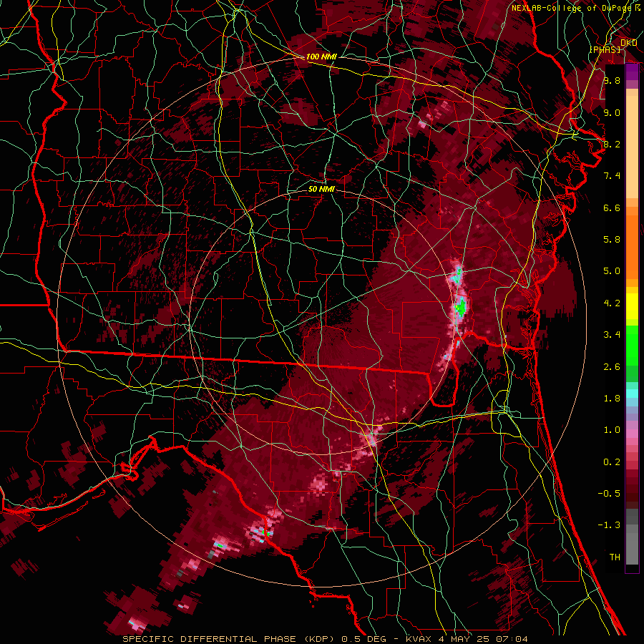The height and width of the screenshot is (644, 644).
Task: Select the DKD product label
Action: tap(628, 42)
